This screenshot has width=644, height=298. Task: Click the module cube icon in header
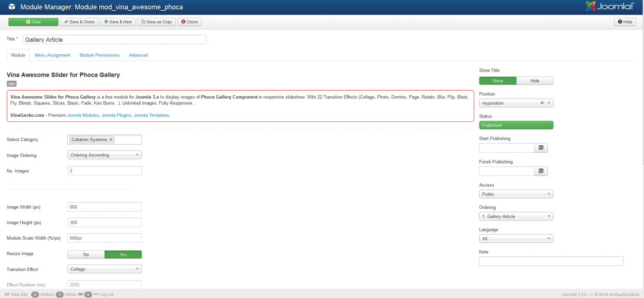(12, 7)
